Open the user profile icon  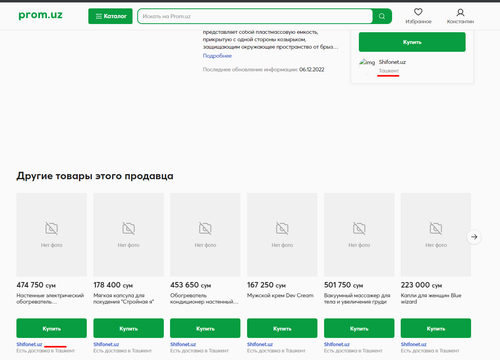point(460,12)
